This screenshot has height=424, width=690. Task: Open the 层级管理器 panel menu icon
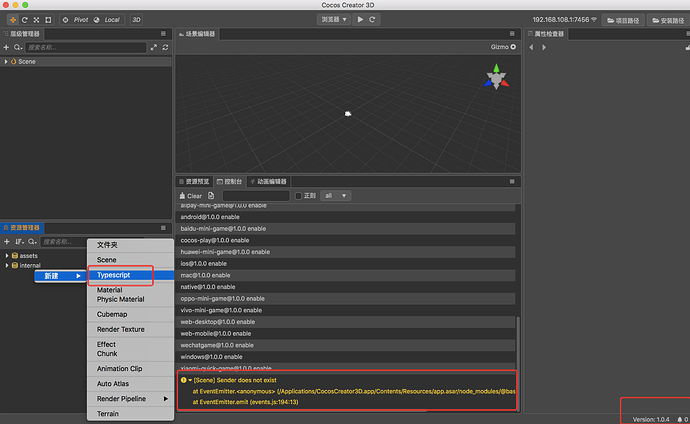[x=163, y=33]
